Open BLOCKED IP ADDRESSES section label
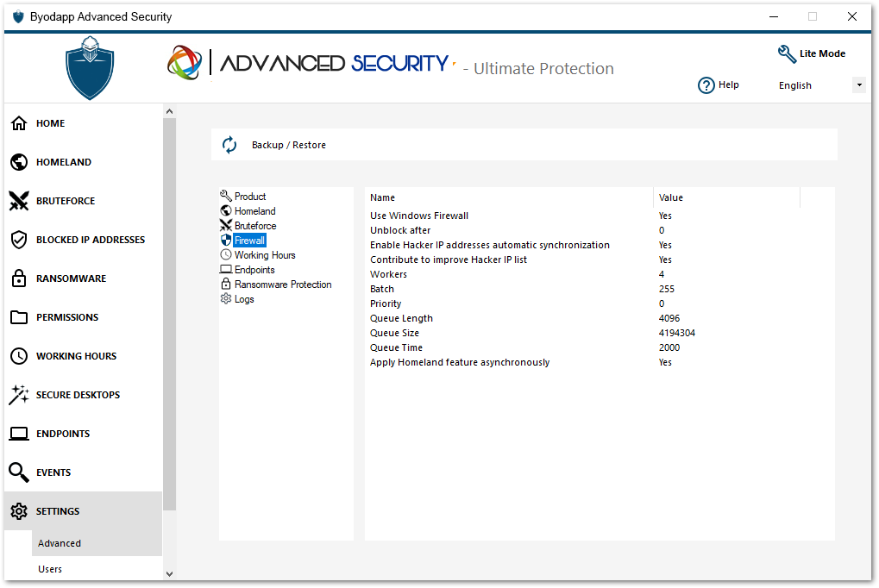This screenshot has width=879, height=588. (91, 240)
